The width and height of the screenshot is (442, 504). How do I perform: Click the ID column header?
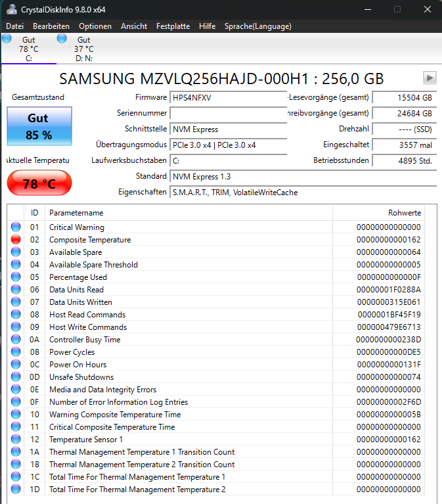(34, 213)
